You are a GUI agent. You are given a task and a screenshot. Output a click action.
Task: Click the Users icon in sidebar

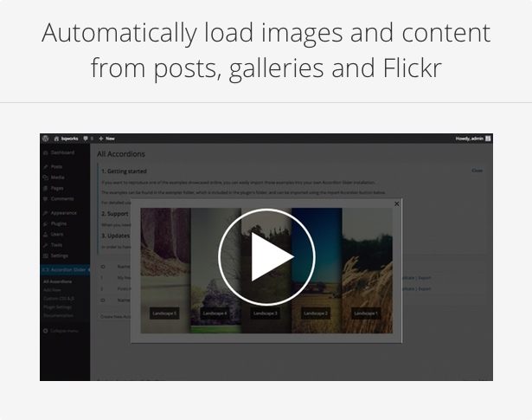tap(46, 235)
